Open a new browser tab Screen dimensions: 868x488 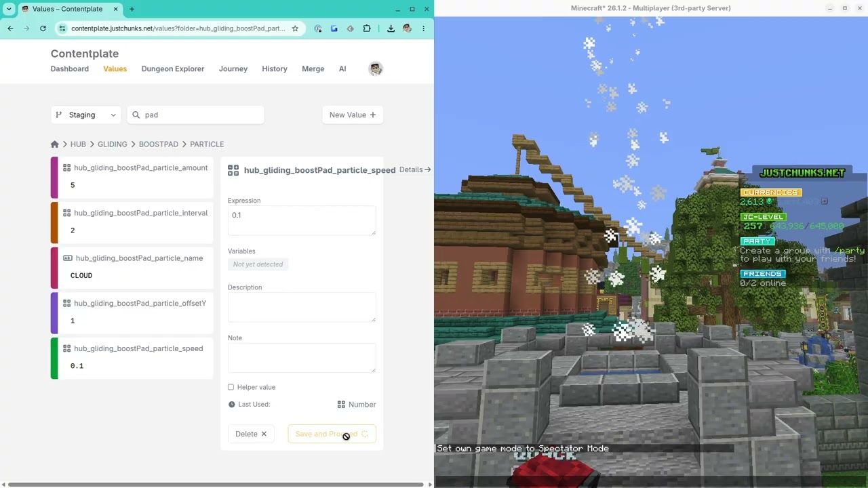[132, 9]
